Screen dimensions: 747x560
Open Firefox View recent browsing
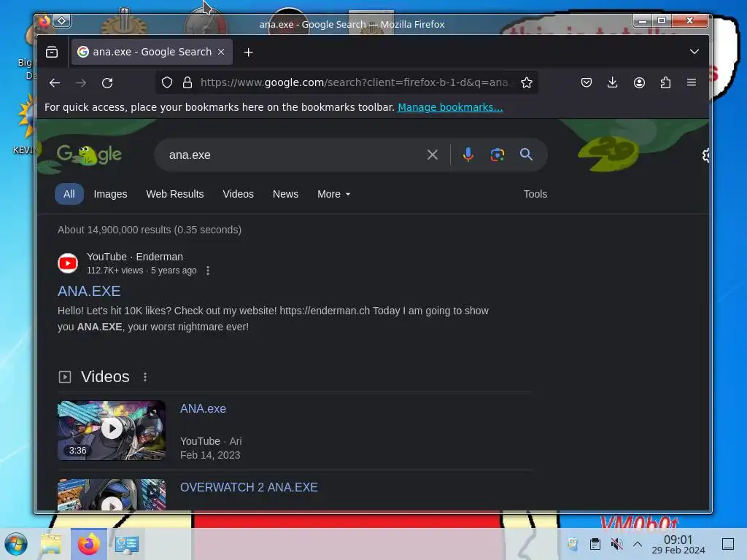52,52
